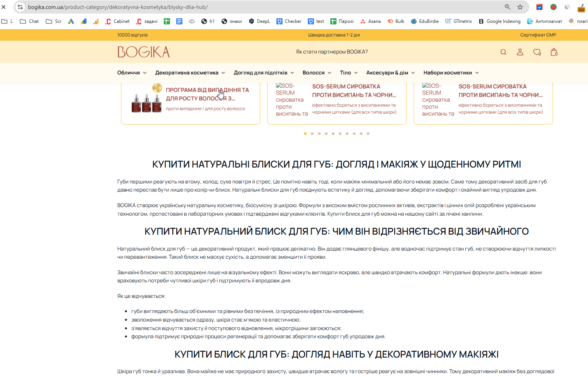Stop loading the page with the X button
588x377 pixels.
[3, 7]
